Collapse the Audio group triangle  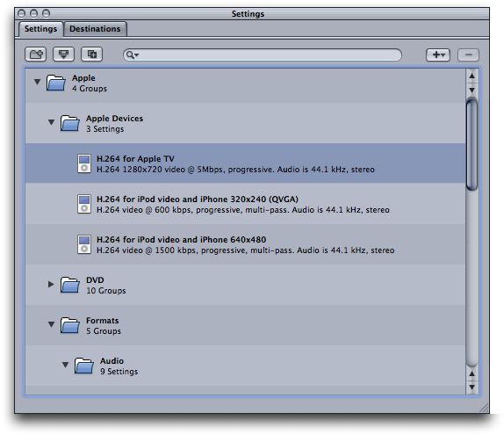click(x=66, y=365)
